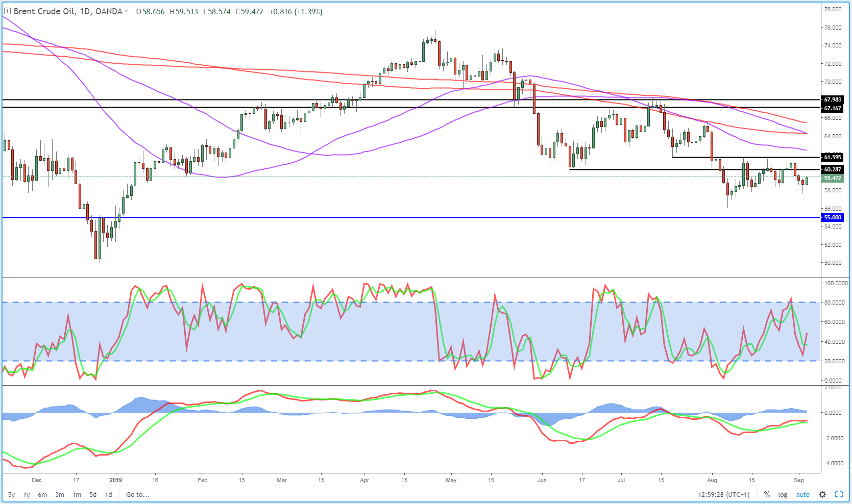Click the Apr label on time axis
Viewport: 852px width, 504px height.
point(364,480)
